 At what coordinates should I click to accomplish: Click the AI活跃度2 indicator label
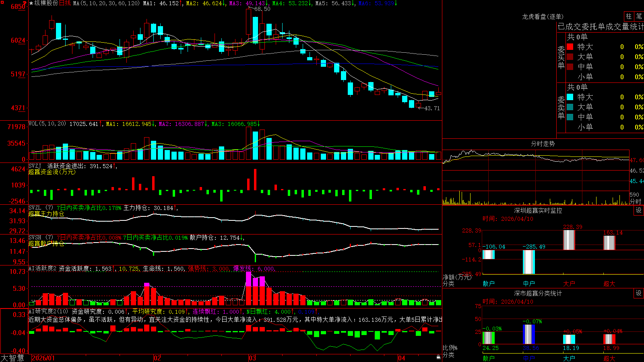coord(43,268)
